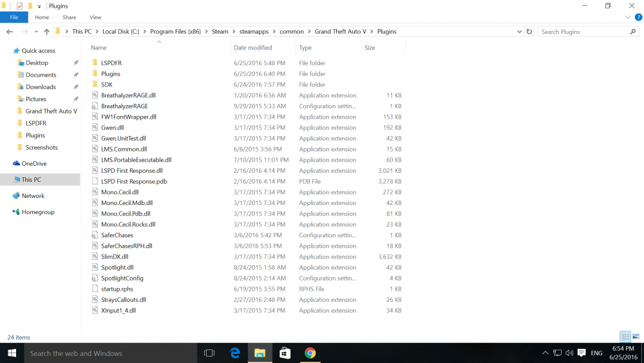Expand the ribbon with chevron
Screen dimensions: 644x363
click(627, 17)
